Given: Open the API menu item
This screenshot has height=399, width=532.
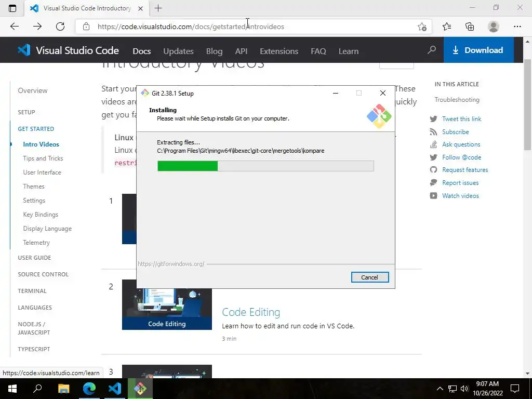Looking at the screenshot, I should pos(241,51).
